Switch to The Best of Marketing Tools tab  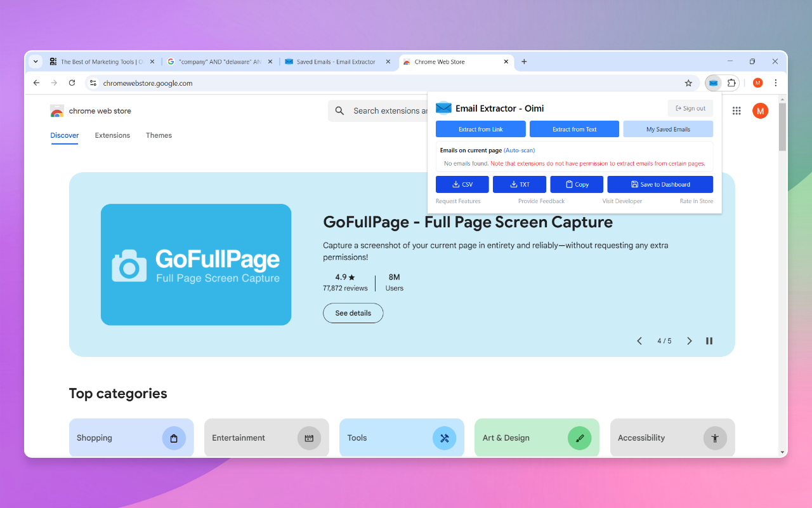click(x=102, y=62)
